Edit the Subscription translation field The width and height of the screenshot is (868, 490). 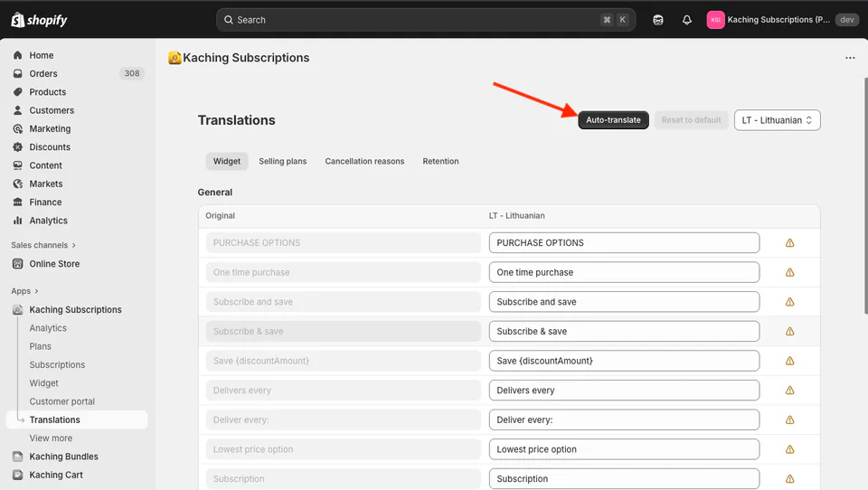(624, 479)
